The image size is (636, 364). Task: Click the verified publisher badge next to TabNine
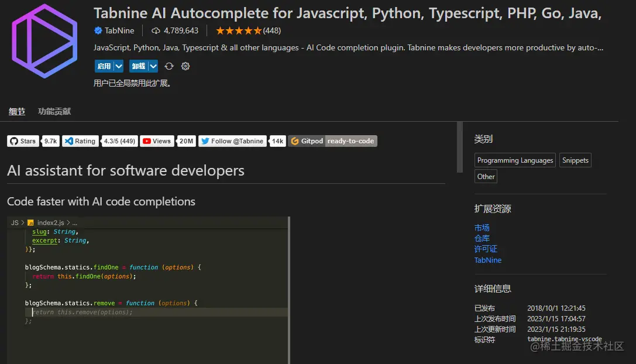(98, 30)
